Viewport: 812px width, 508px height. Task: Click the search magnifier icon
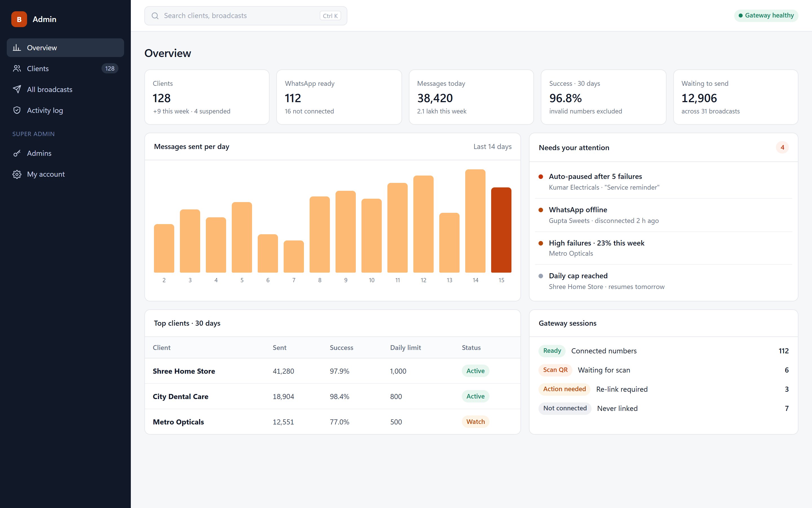[155, 16]
